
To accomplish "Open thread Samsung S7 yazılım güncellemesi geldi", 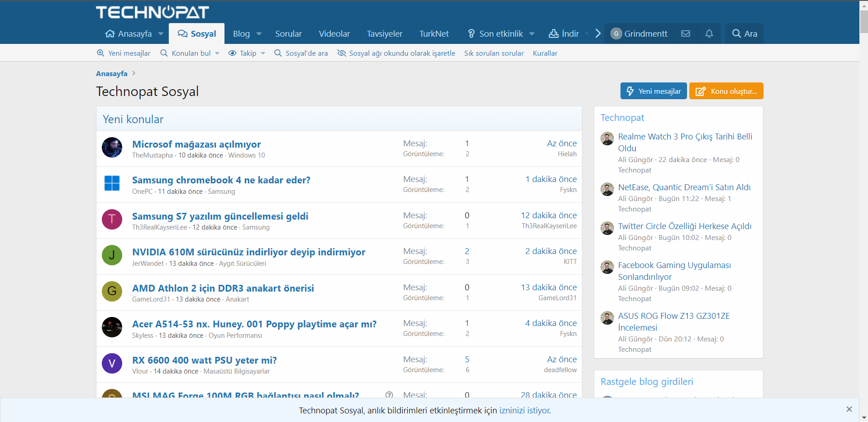I will [x=220, y=216].
